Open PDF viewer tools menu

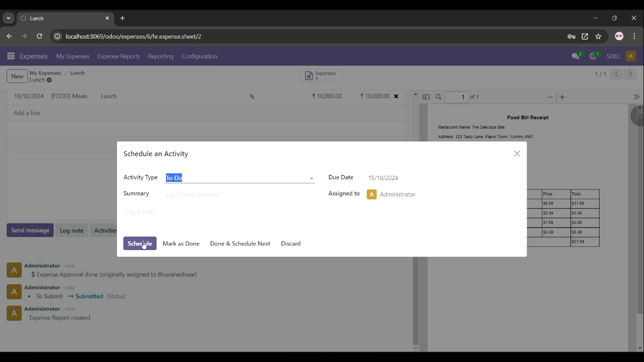[x=636, y=97]
